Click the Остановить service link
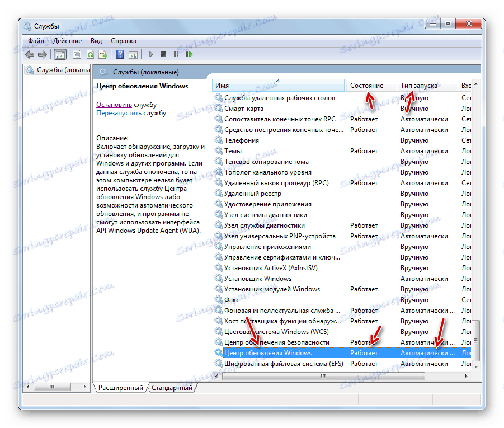The height and width of the screenshot is (428, 504). click(114, 105)
